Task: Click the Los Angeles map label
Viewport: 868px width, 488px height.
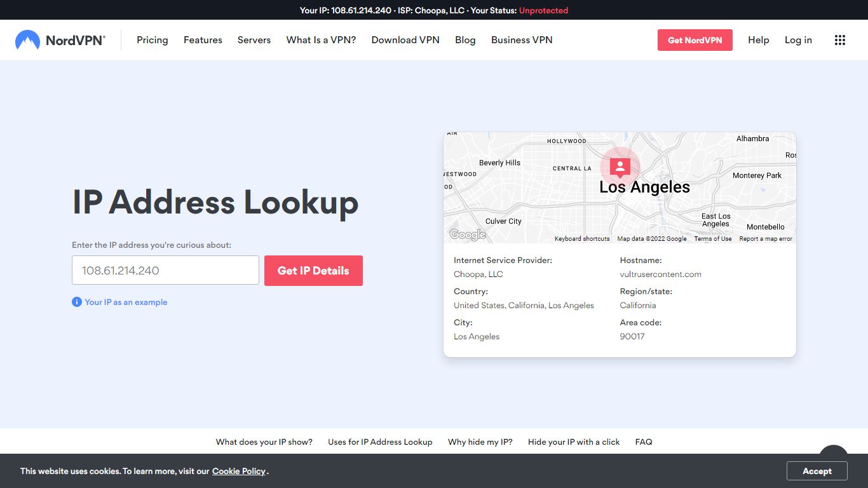Action: [645, 187]
